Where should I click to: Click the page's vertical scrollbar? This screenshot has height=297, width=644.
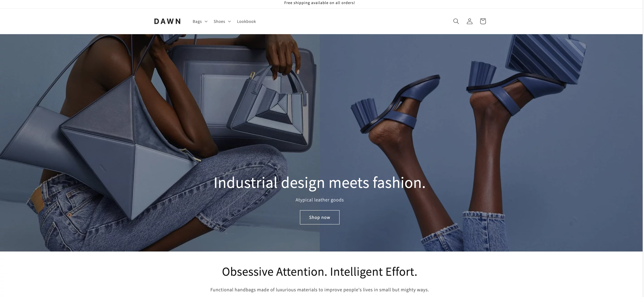click(643, 148)
